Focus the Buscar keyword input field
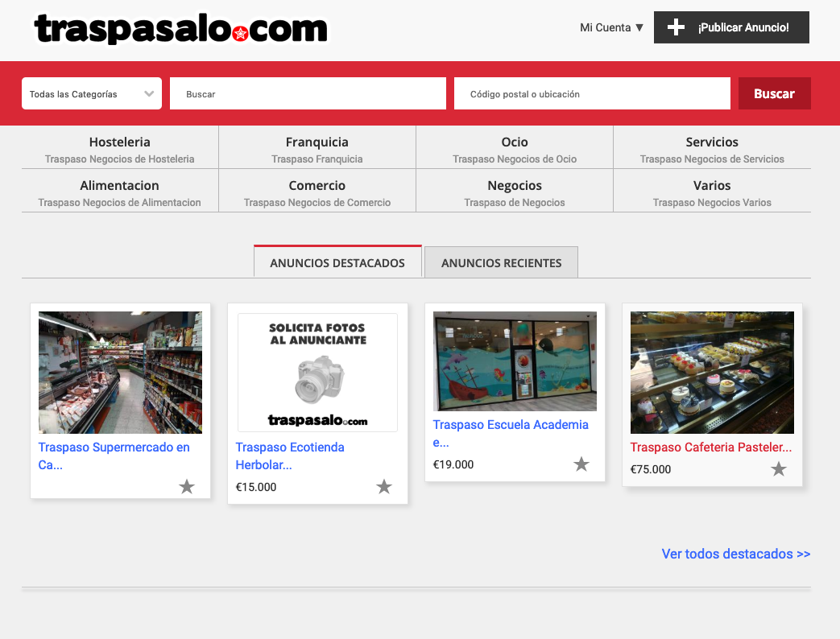Screen dimensions: 840x639 click(x=308, y=93)
